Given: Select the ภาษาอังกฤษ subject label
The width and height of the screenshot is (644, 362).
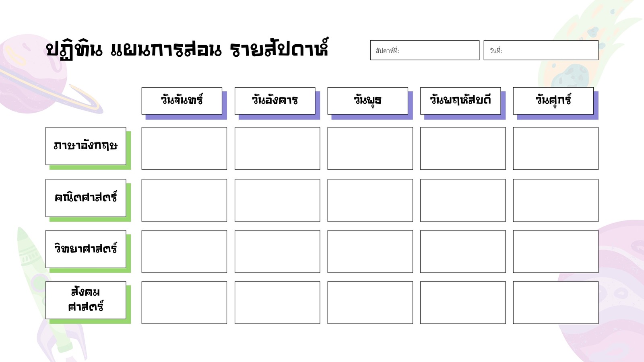Looking at the screenshot, I should point(86,146).
